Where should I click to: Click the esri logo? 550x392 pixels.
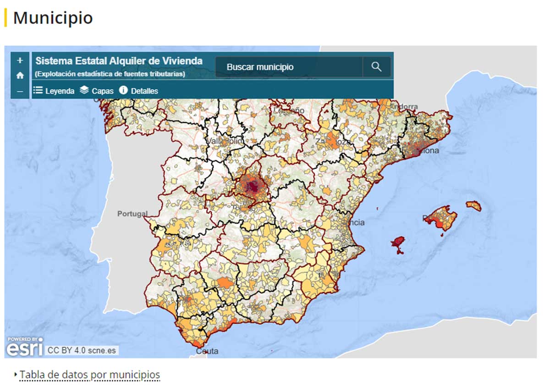click(x=25, y=347)
